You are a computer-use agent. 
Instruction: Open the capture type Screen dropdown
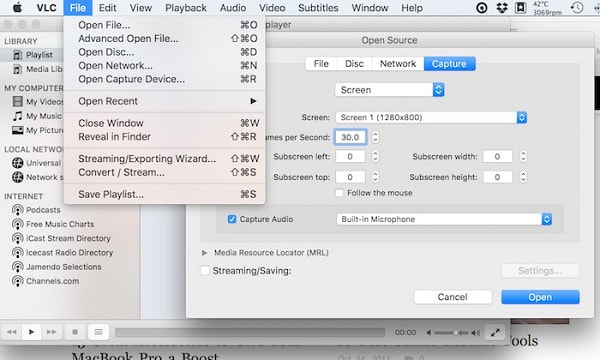pyautogui.click(x=390, y=90)
